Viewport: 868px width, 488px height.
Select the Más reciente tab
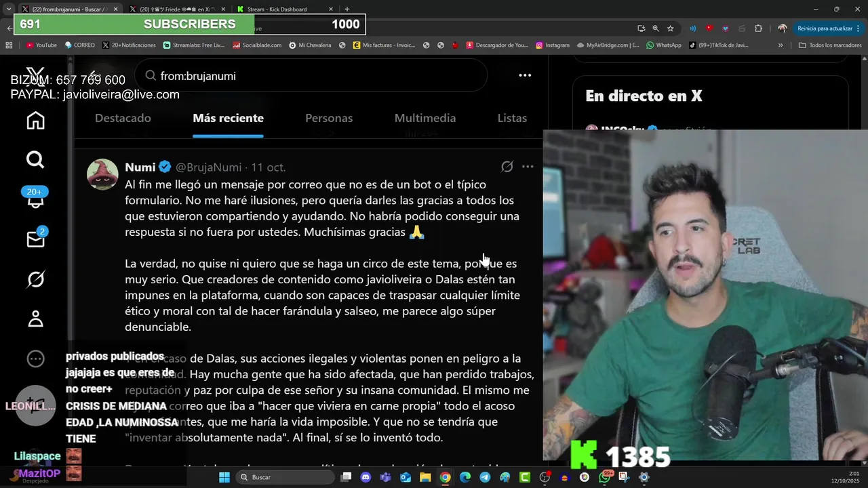[x=228, y=118]
